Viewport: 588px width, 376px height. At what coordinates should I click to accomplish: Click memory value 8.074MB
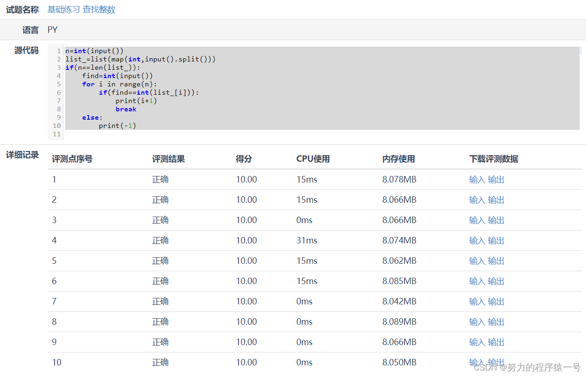(x=399, y=241)
